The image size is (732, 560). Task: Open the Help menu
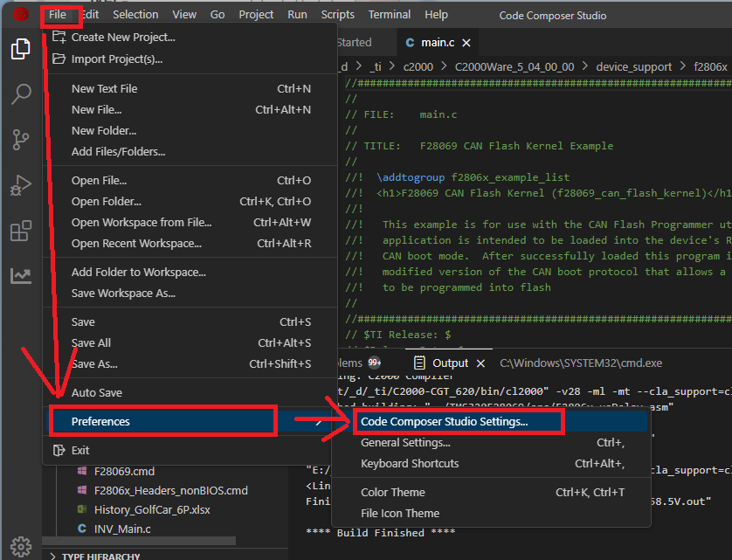click(x=436, y=15)
